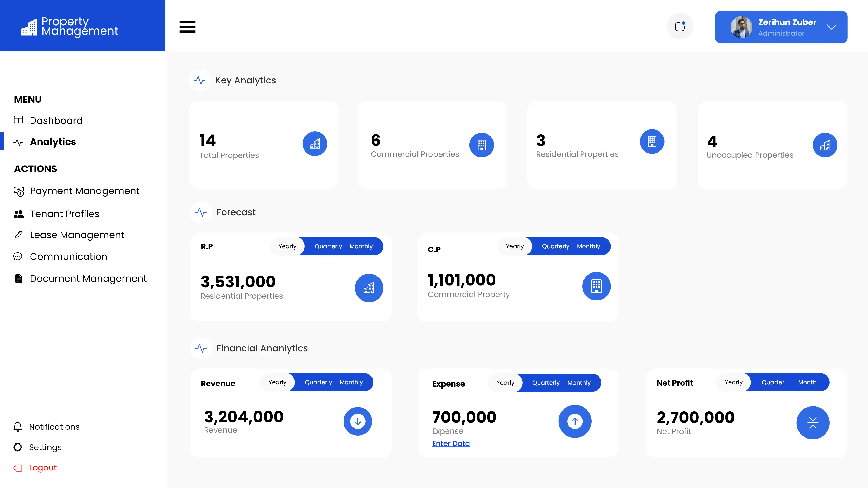Follow the Enter Data link
Image resolution: width=868 pixels, height=488 pixels.
[x=451, y=443]
